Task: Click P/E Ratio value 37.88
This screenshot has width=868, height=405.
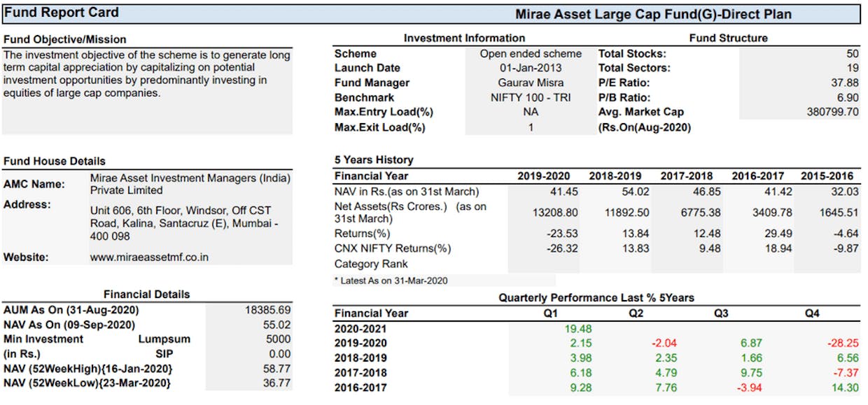Action: pos(845,83)
